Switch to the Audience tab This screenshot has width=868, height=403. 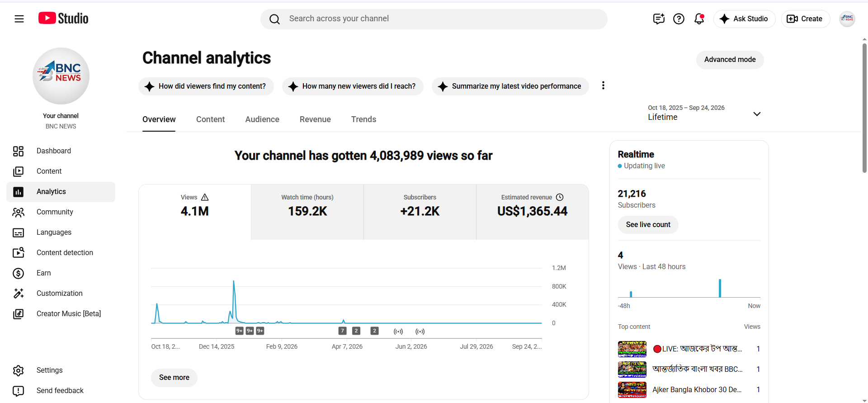[262, 119]
